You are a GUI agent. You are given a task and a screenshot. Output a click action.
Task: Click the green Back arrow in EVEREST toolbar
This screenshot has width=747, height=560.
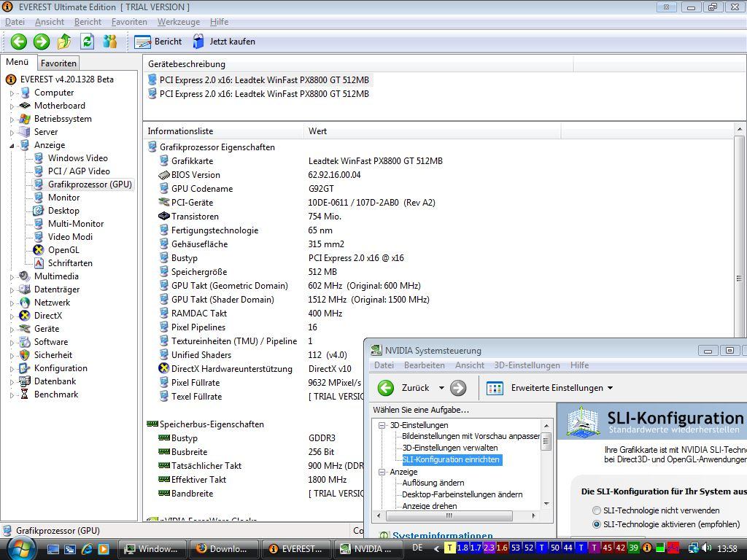pyautogui.click(x=18, y=42)
